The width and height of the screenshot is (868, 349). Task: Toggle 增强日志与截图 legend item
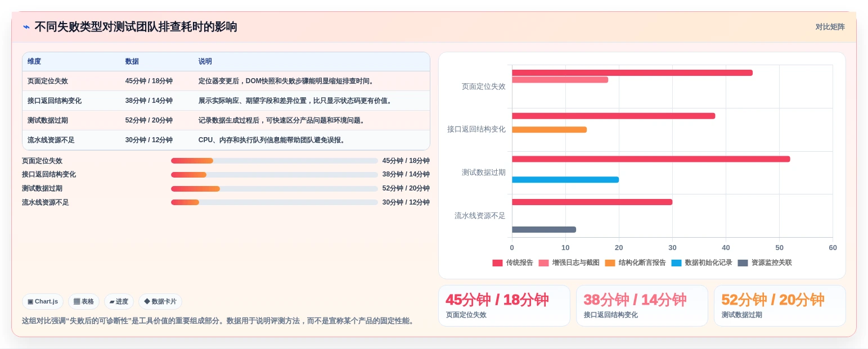point(569,262)
